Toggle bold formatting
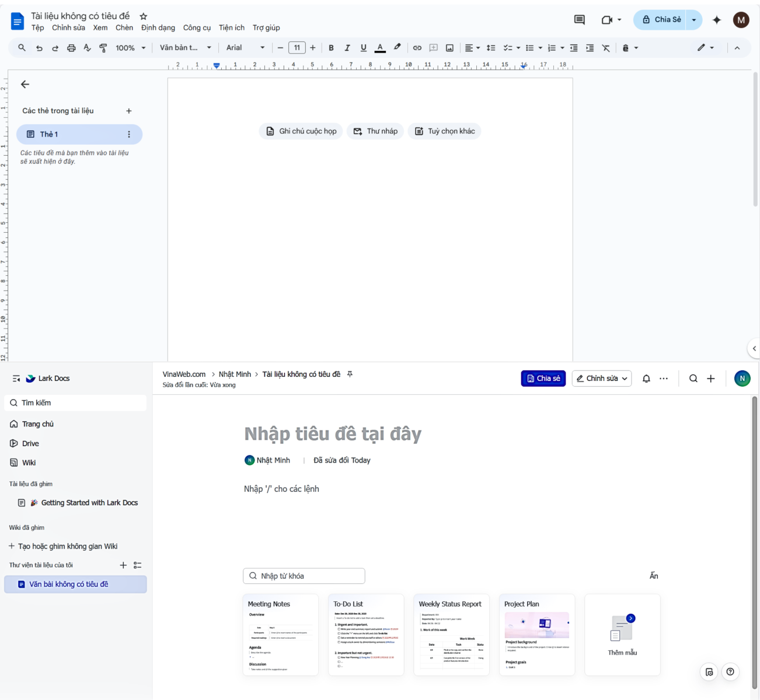Image resolution: width=760 pixels, height=700 pixels. coord(331,47)
